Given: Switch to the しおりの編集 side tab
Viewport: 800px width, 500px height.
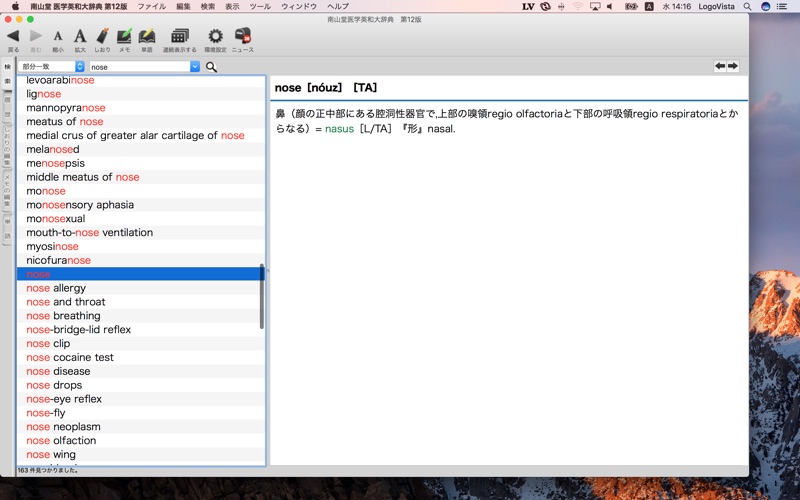Looking at the screenshot, I should click(7, 146).
